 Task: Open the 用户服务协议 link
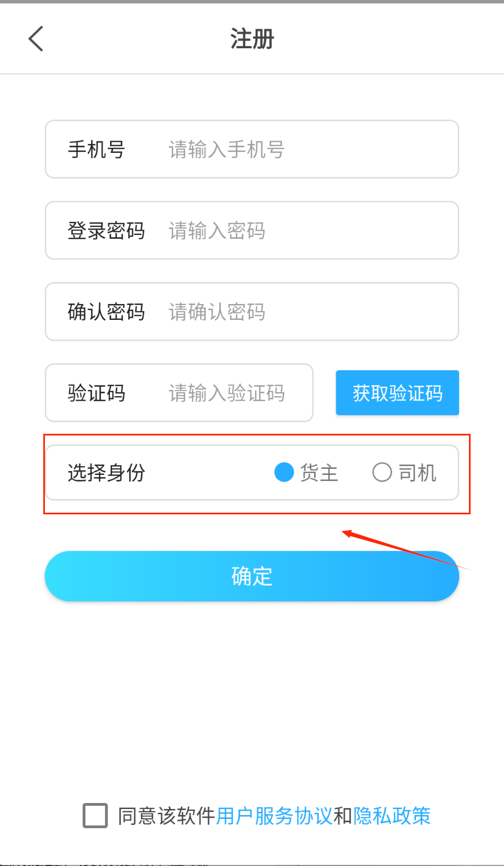pyautogui.click(x=274, y=816)
